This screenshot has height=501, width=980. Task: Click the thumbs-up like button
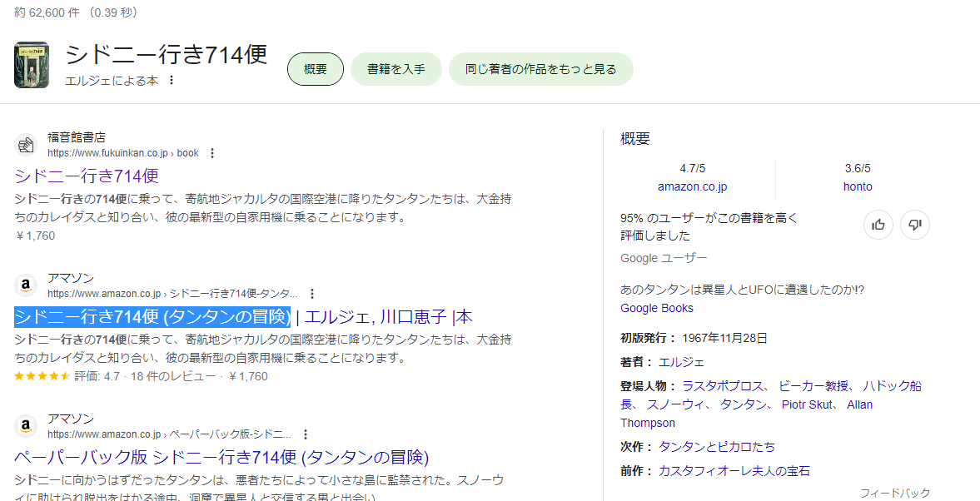(x=878, y=225)
